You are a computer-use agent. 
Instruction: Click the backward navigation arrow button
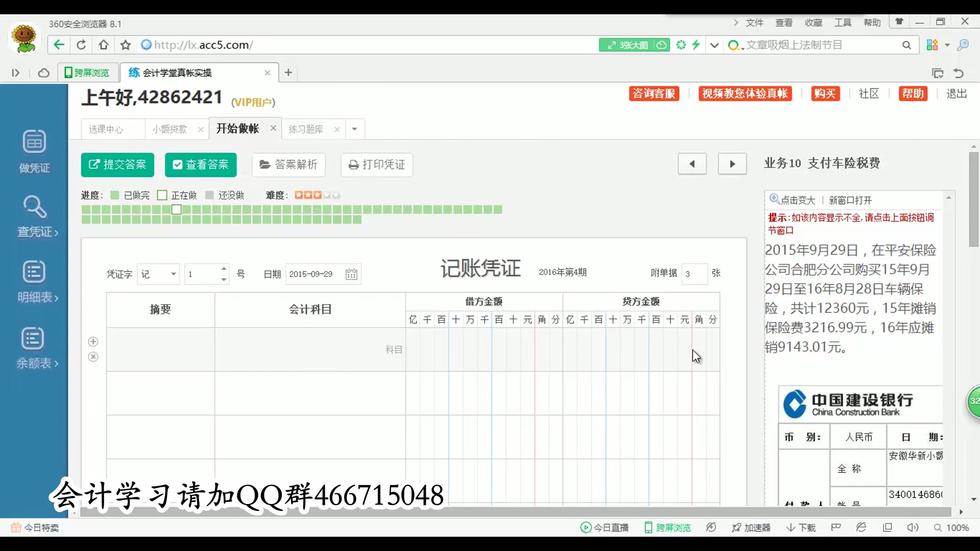693,163
